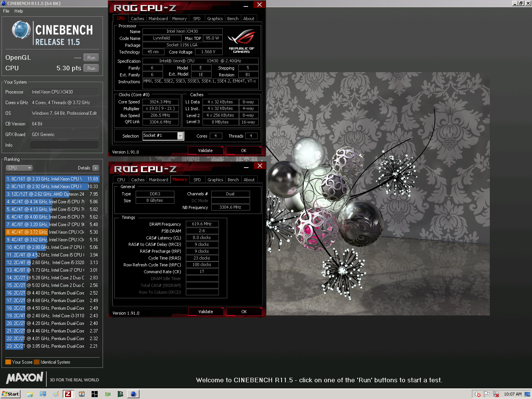
Task: Minimize the top CPU-Z window
Action: 246,6
